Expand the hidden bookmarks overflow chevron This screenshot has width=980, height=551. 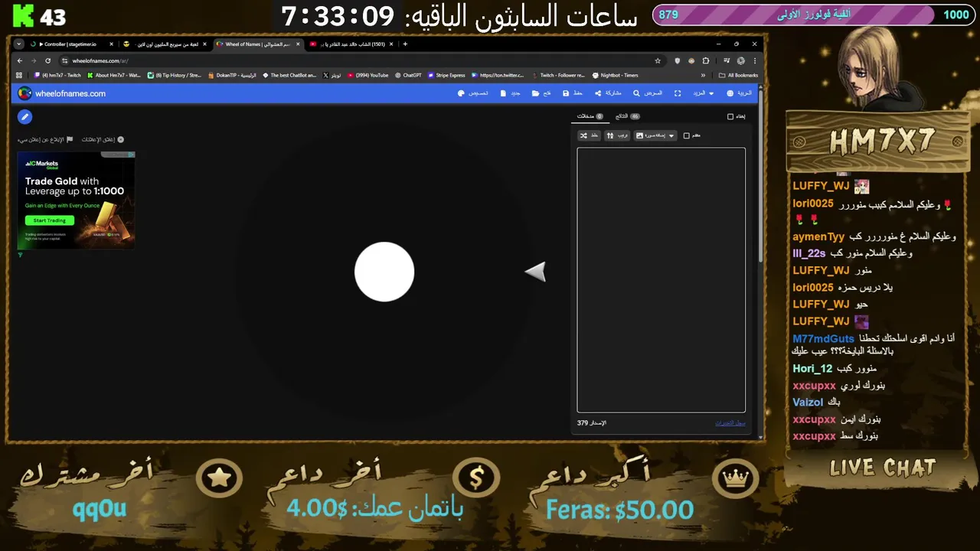click(x=703, y=75)
